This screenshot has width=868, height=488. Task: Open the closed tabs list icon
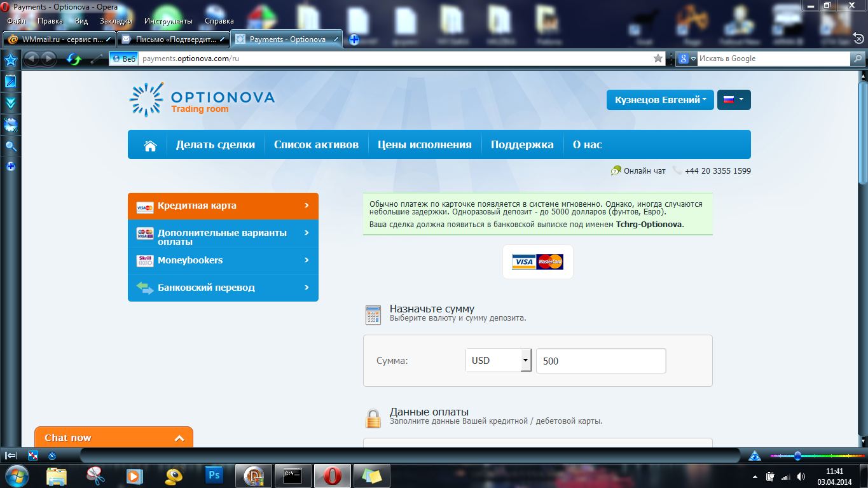[858, 38]
